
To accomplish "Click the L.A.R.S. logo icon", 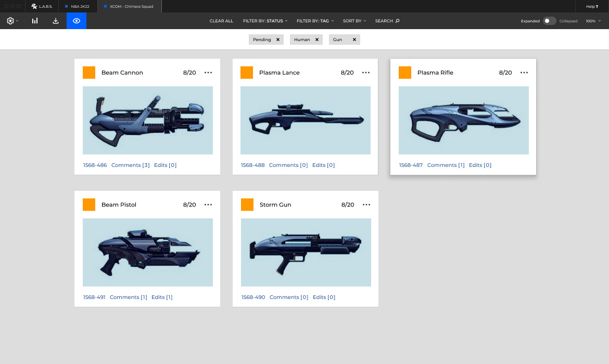I will click(34, 6).
